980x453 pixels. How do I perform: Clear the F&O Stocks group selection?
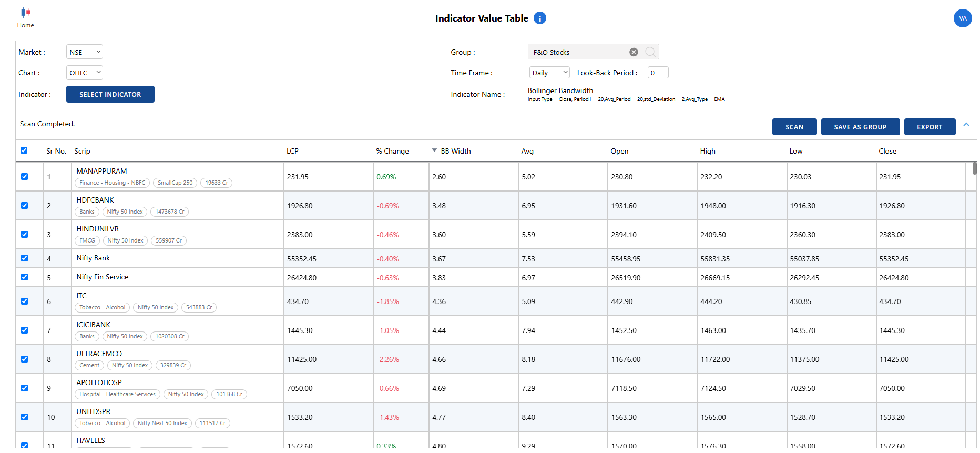click(634, 52)
